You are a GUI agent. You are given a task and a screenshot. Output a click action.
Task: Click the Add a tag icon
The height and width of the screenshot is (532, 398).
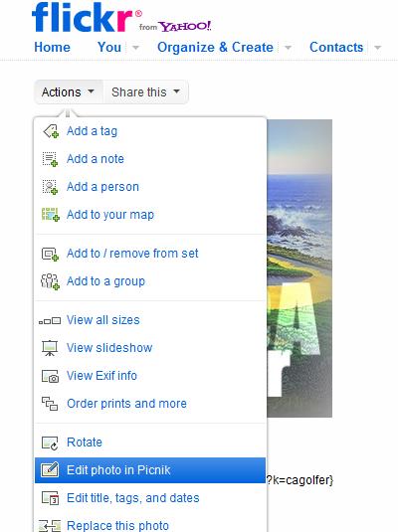pos(51,131)
